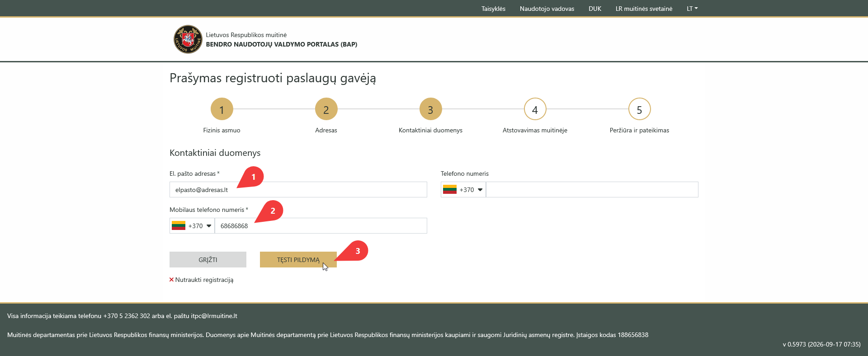Select step 3 Kontaktiniai duomenys circle
Image resolution: width=868 pixels, height=356 pixels.
[x=430, y=109]
